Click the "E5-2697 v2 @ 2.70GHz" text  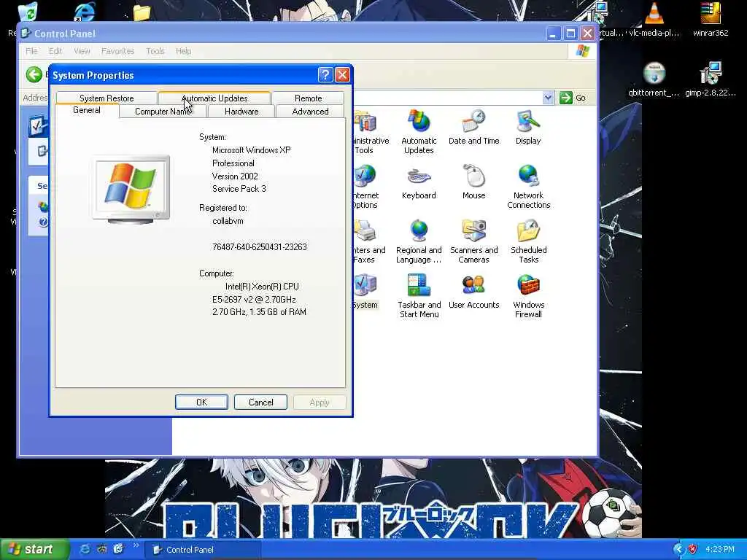click(254, 300)
